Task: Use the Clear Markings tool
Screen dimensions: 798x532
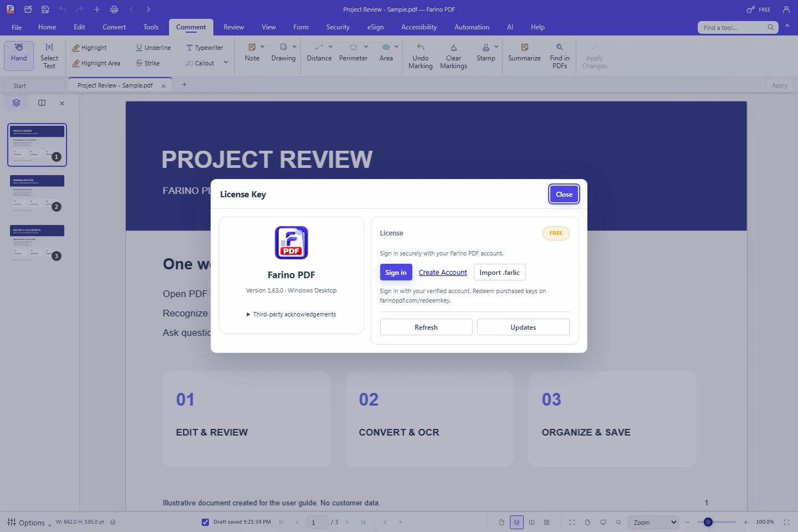Action: [x=453, y=56]
